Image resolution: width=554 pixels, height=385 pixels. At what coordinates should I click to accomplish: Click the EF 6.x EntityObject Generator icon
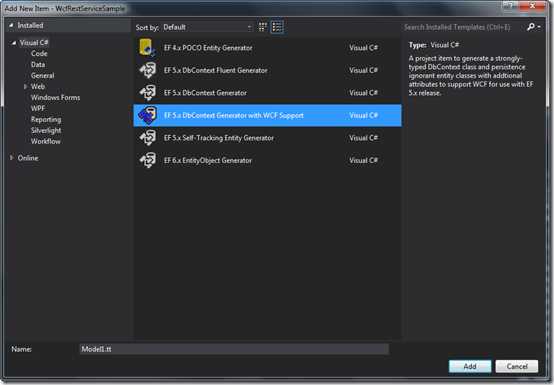pos(148,160)
